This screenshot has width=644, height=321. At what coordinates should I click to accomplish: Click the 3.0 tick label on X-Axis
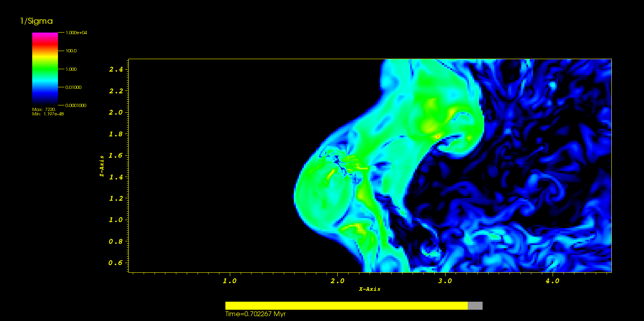(x=445, y=281)
